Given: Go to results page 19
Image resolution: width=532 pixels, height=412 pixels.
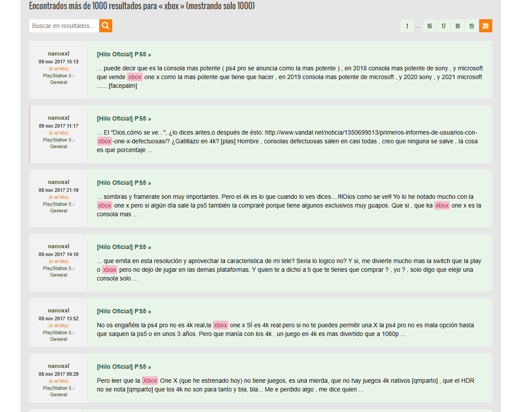Looking at the screenshot, I should point(471,26).
